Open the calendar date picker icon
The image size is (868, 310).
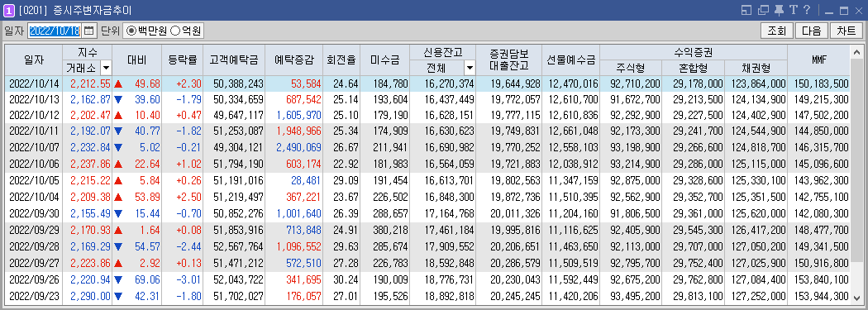coord(89,31)
